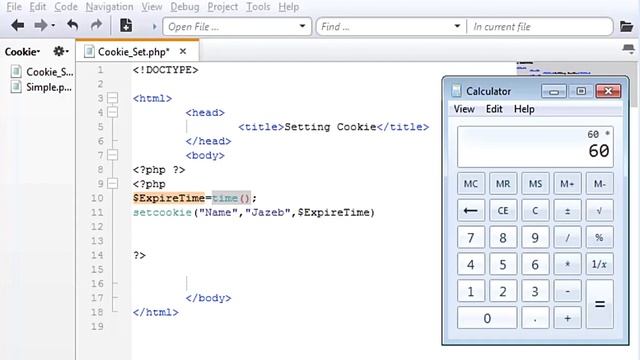This screenshot has width=640, height=360.
Task: Click M- memory subtract button
Action: 600,184
